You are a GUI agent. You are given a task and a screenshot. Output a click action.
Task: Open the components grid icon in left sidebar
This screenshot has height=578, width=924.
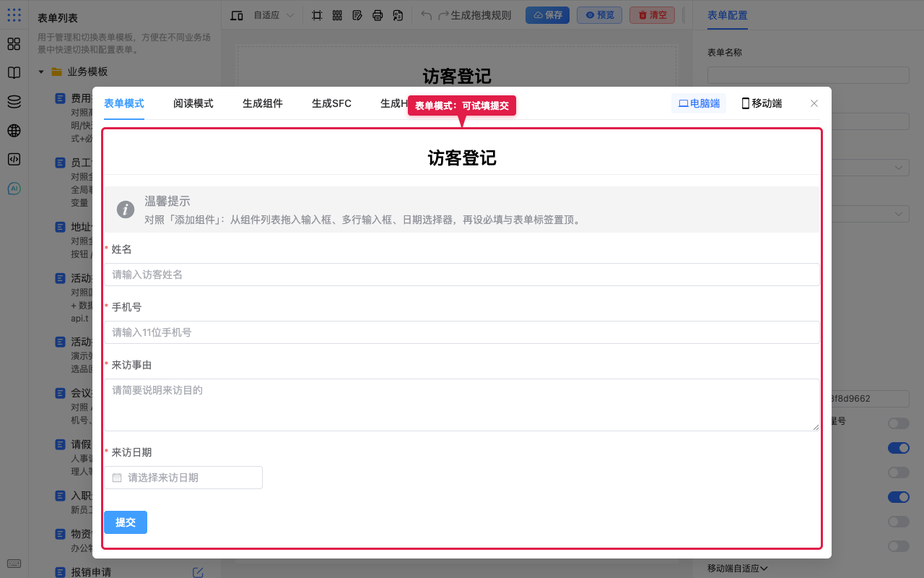tap(14, 44)
